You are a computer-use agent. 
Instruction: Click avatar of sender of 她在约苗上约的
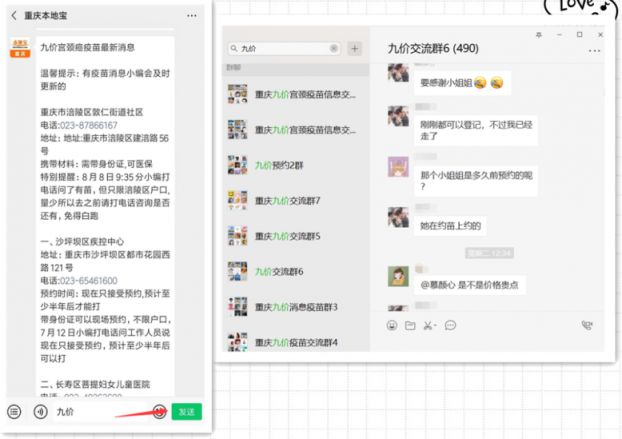pos(398,217)
